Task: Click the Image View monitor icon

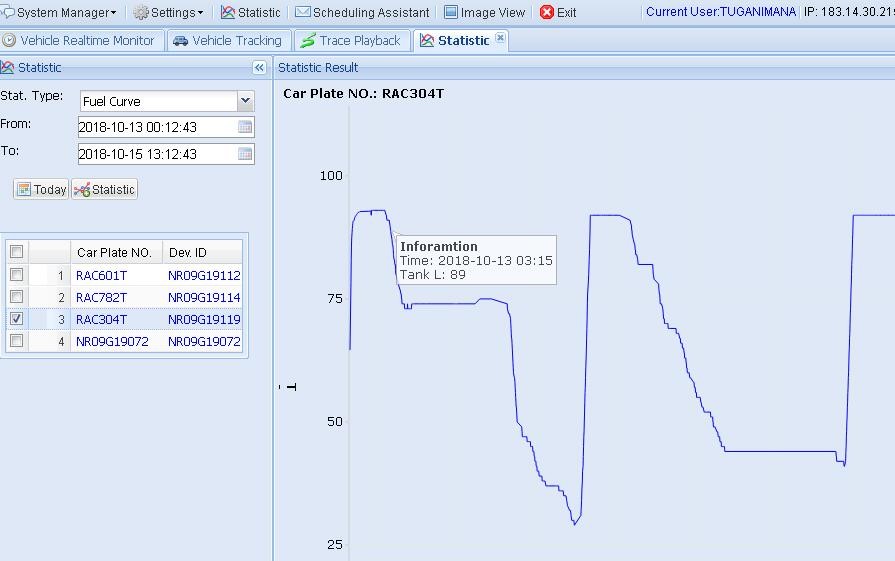Action: tap(451, 12)
